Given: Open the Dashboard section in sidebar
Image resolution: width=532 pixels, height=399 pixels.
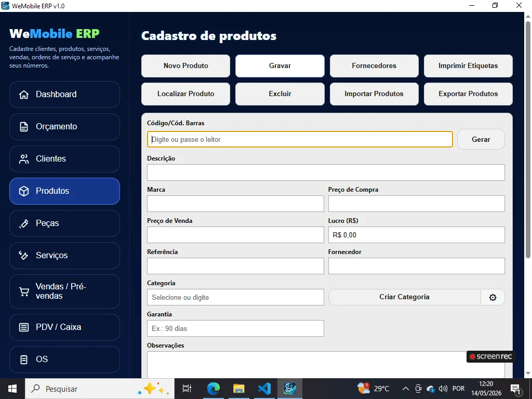Looking at the screenshot, I should click(64, 95).
